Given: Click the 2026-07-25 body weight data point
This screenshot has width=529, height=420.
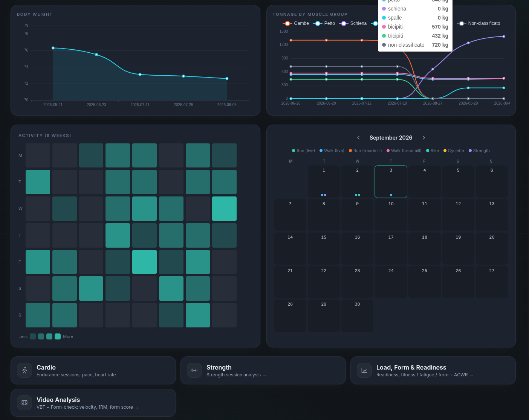Looking at the screenshot, I should coord(183,76).
